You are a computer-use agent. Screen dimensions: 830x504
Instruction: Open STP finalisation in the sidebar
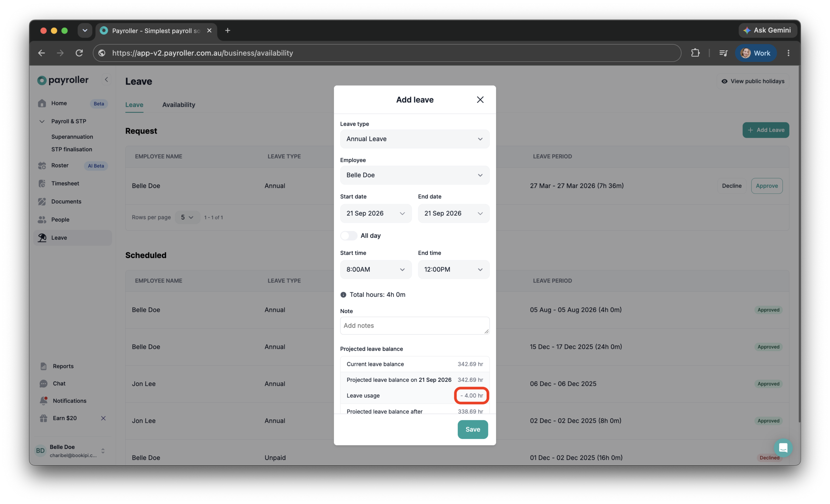[72, 149]
